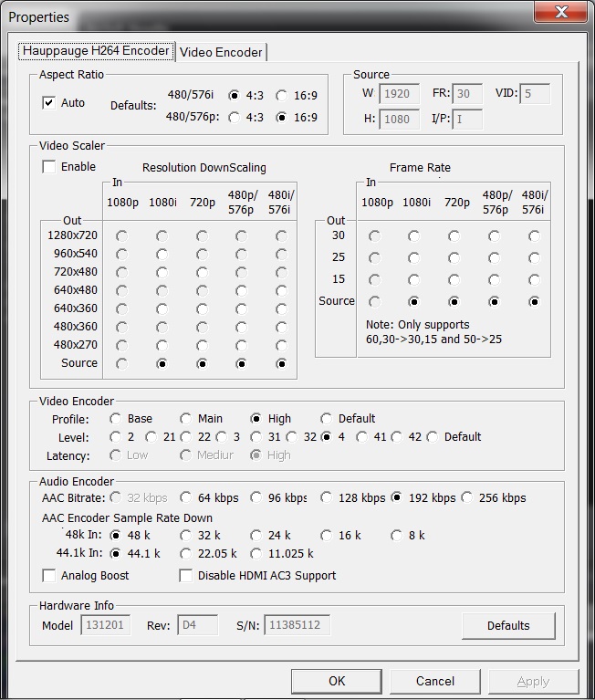Select Source resolution for 1080p input
595x700 pixels.
pyautogui.click(x=122, y=364)
